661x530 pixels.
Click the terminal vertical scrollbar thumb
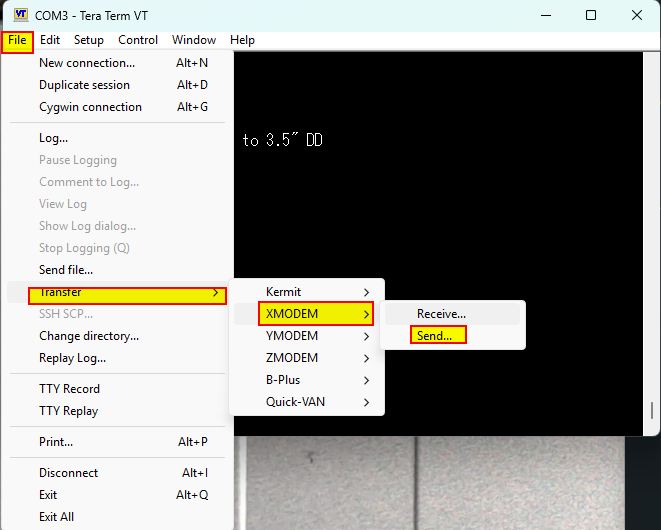(652, 411)
